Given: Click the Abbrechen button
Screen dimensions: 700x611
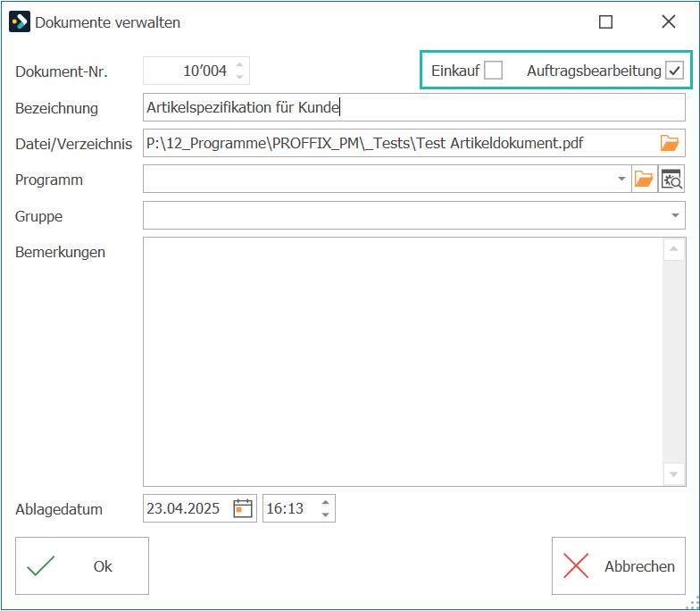Looking at the screenshot, I should (x=618, y=566).
